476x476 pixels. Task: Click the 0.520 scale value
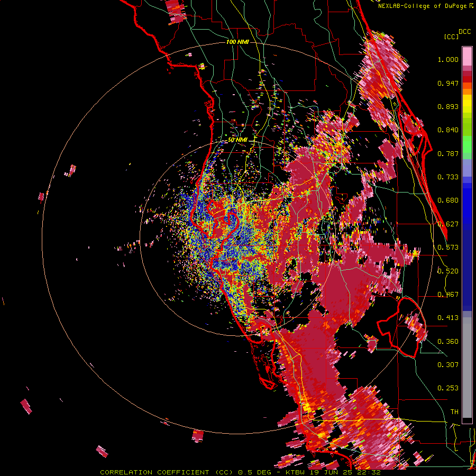tap(448, 271)
